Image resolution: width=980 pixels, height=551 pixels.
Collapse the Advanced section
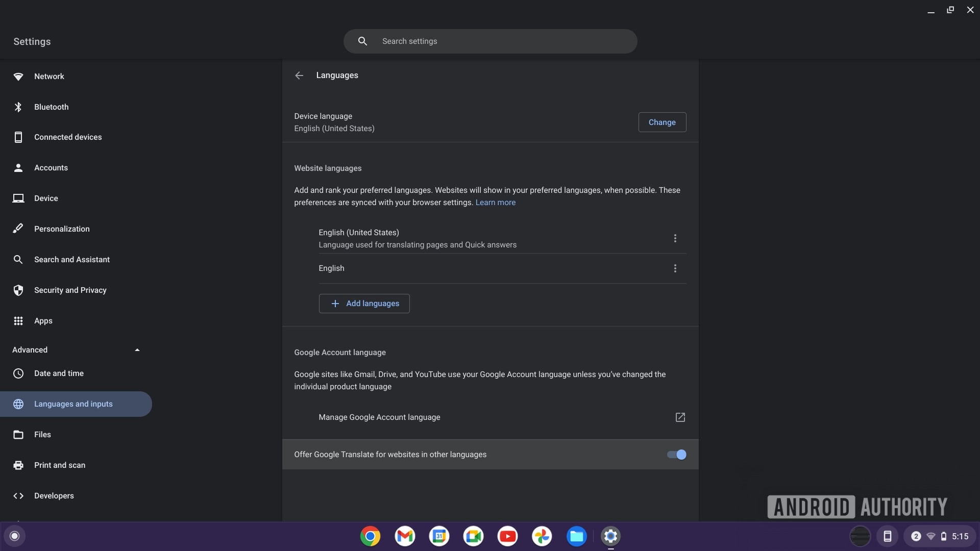point(137,350)
